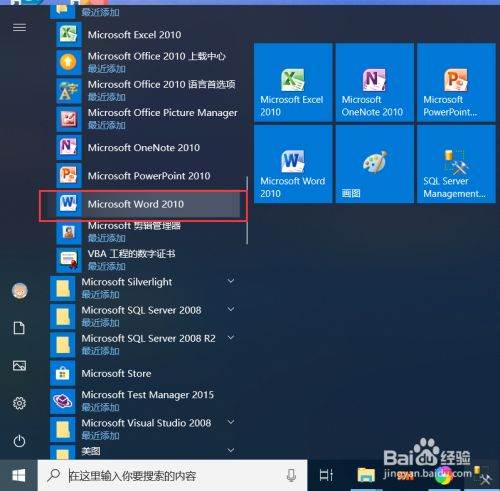
Task: Open the Documents sidebar icon
Action: coord(19,328)
